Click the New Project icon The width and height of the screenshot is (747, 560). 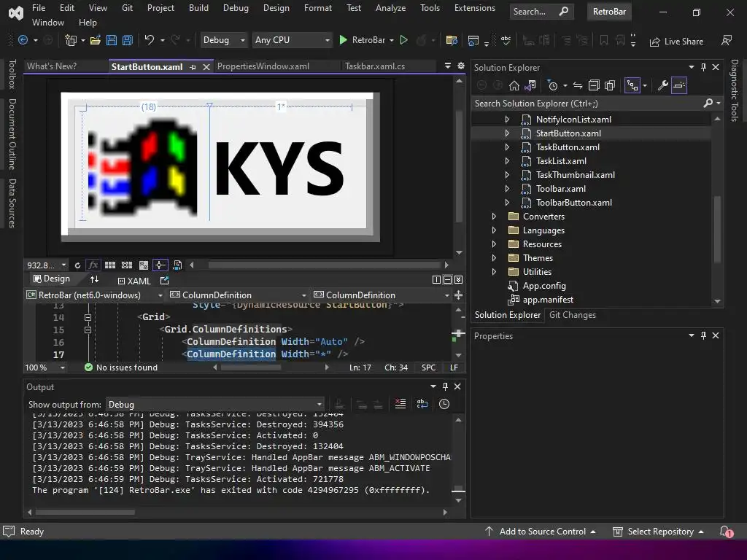pos(71,41)
